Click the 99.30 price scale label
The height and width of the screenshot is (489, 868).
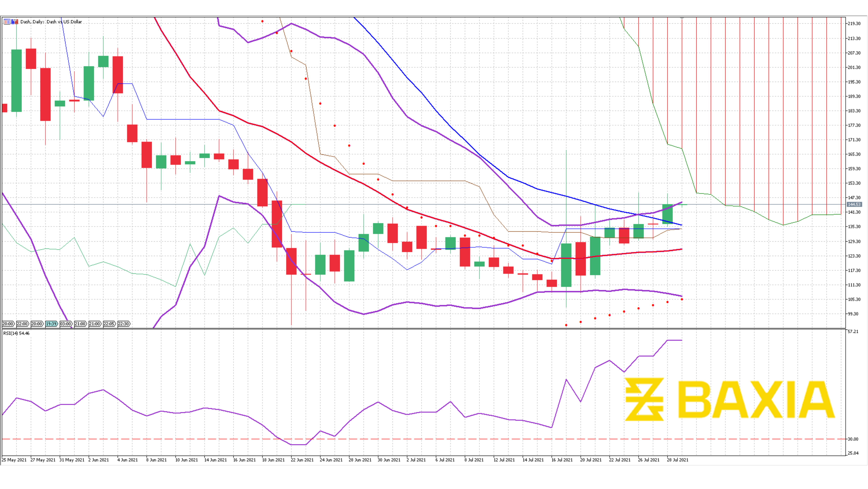853,314
